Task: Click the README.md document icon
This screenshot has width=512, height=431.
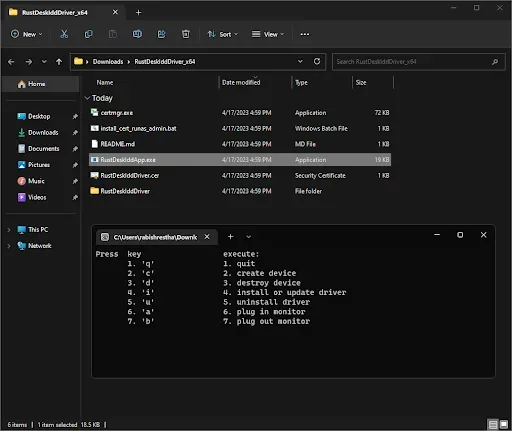Action: (x=95, y=144)
